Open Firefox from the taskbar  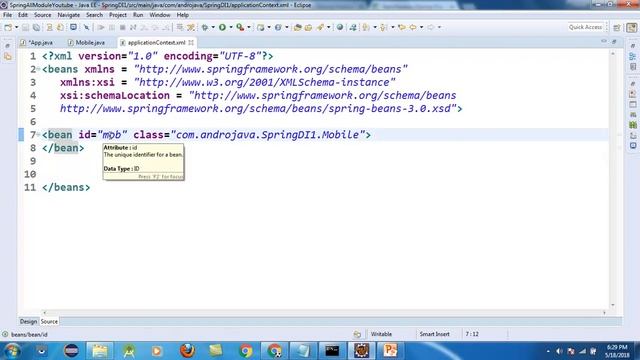(x=187, y=351)
